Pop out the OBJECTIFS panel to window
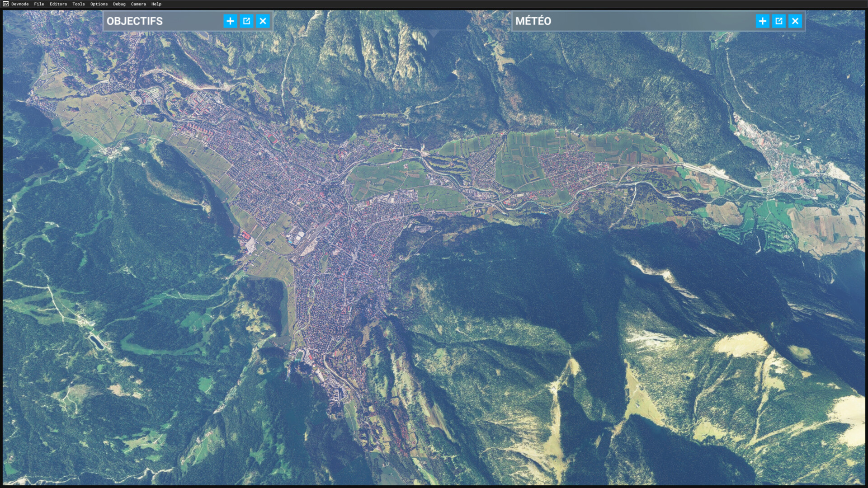Image resolution: width=868 pixels, height=488 pixels. point(246,21)
